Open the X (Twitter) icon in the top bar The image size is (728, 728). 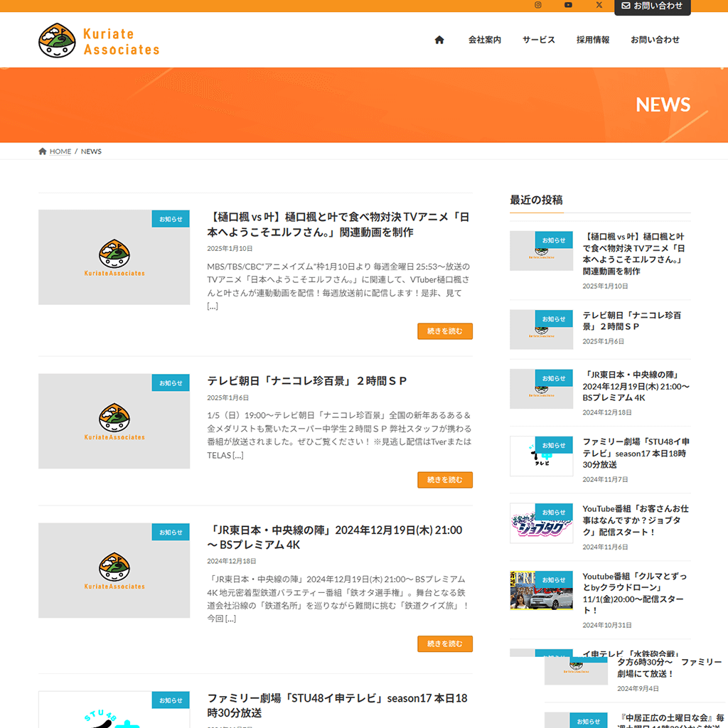tap(599, 5)
